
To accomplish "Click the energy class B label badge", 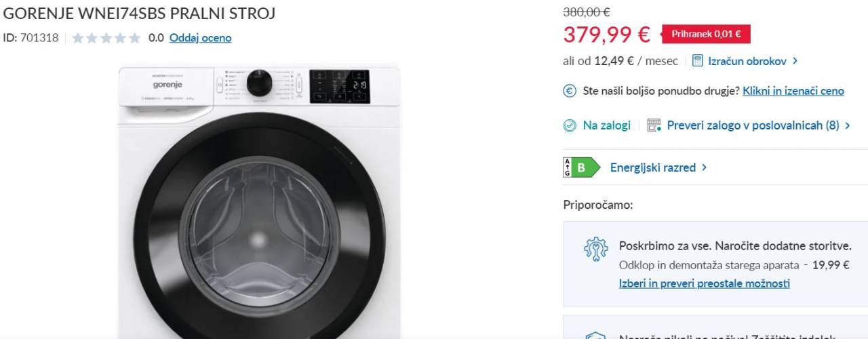I will point(581,167).
